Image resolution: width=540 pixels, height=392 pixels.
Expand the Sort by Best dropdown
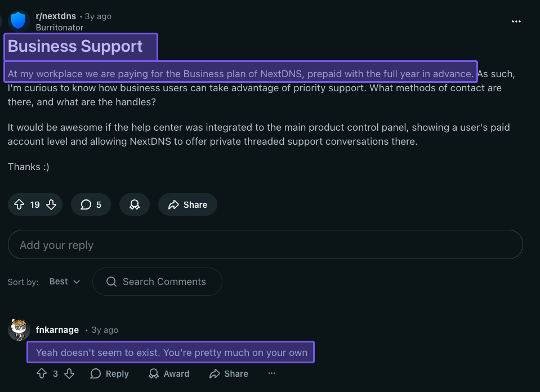pyautogui.click(x=65, y=282)
